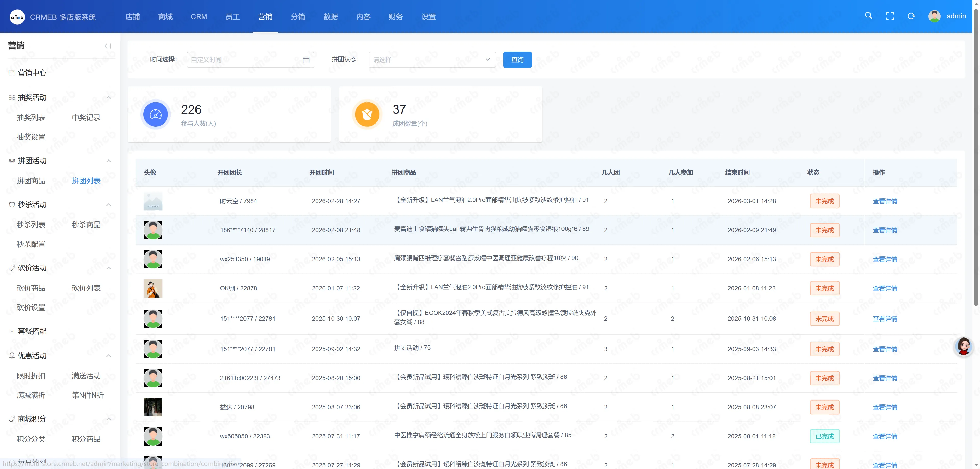This screenshot has width=980, height=469.
Task: Click the refresh icon in the header
Action: click(x=911, y=16)
